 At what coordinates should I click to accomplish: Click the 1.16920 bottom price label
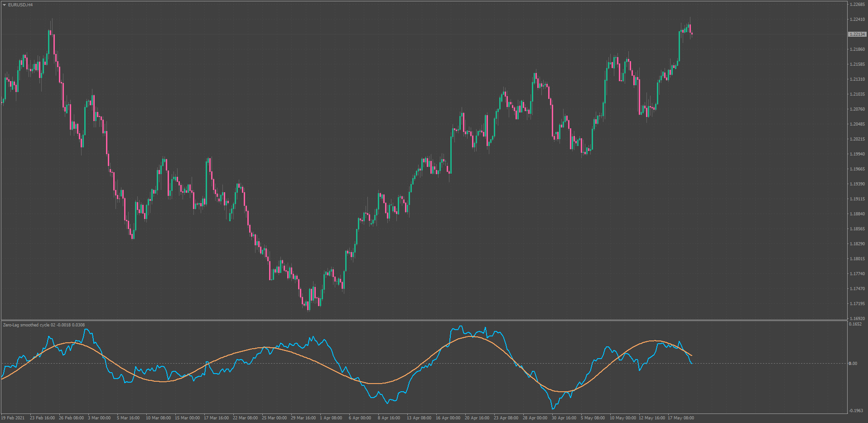(x=858, y=319)
